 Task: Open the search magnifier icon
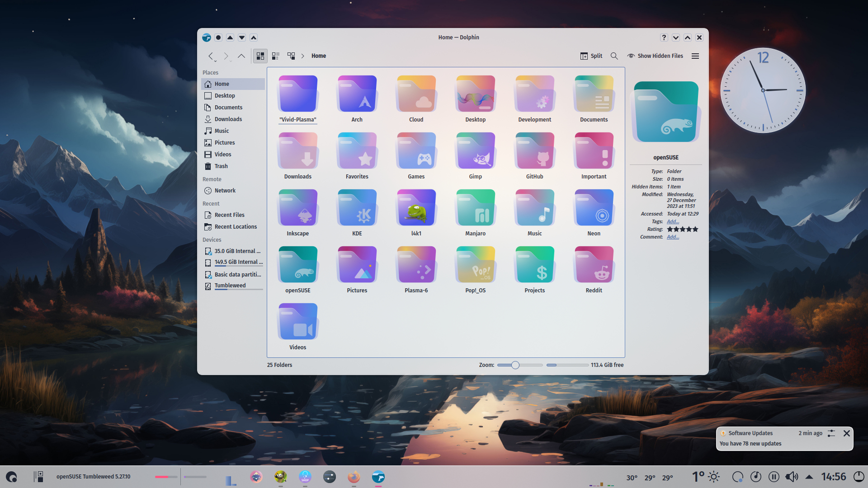(x=614, y=56)
